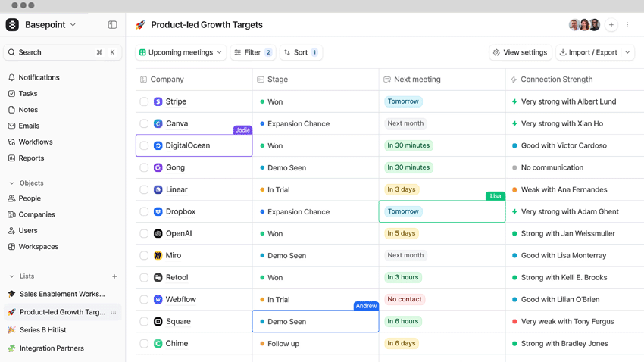The width and height of the screenshot is (644, 362).
Task: Click the No contact status badge
Action: 404,299
